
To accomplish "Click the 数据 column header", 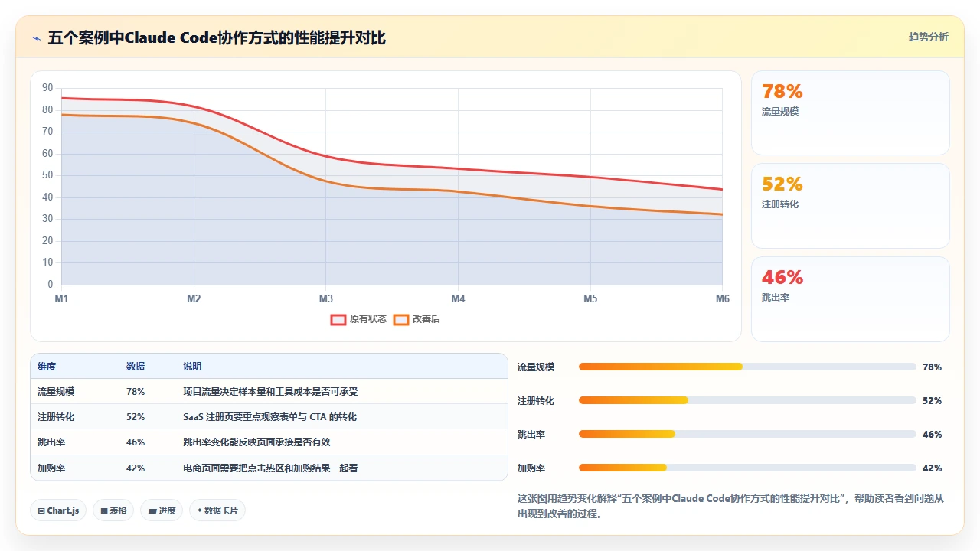I will coord(136,367).
